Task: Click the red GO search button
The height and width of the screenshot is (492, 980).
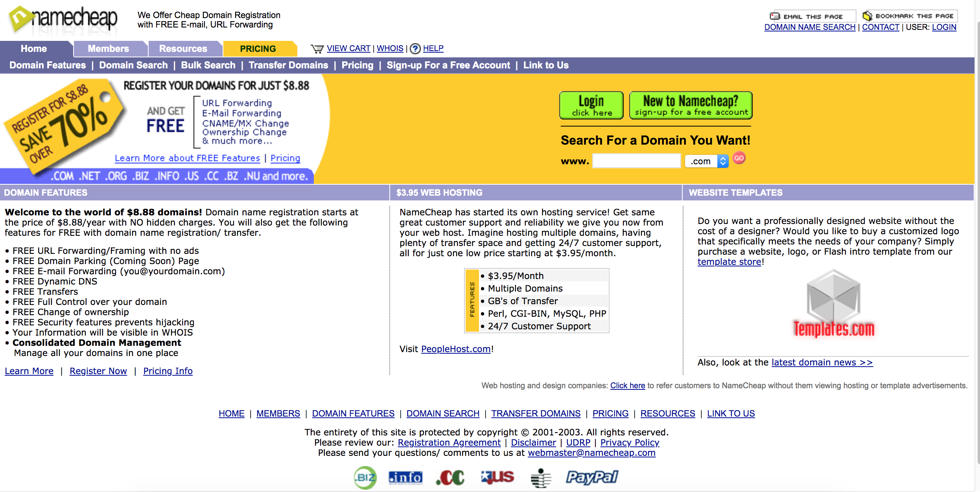Action: tap(739, 158)
